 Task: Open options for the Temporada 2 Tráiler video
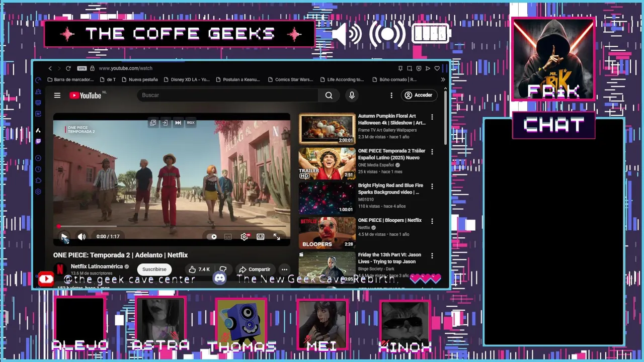tap(432, 152)
